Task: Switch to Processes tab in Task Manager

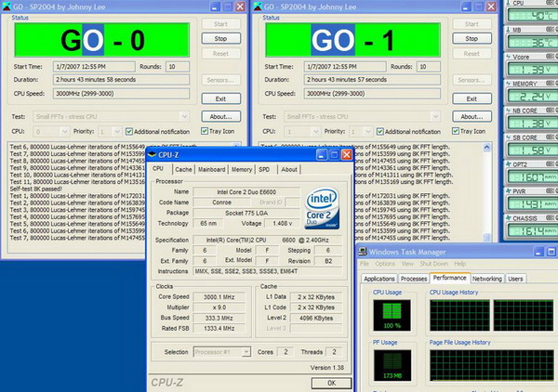Action: [x=414, y=279]
